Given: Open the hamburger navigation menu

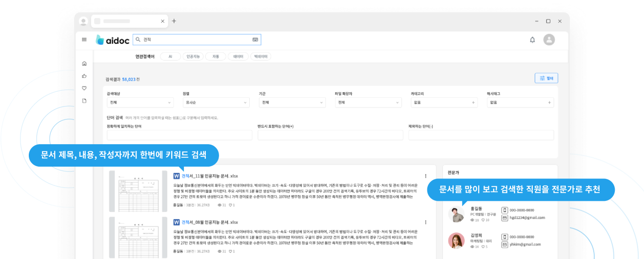Looking at the screenshot, I should pos(84,40).
